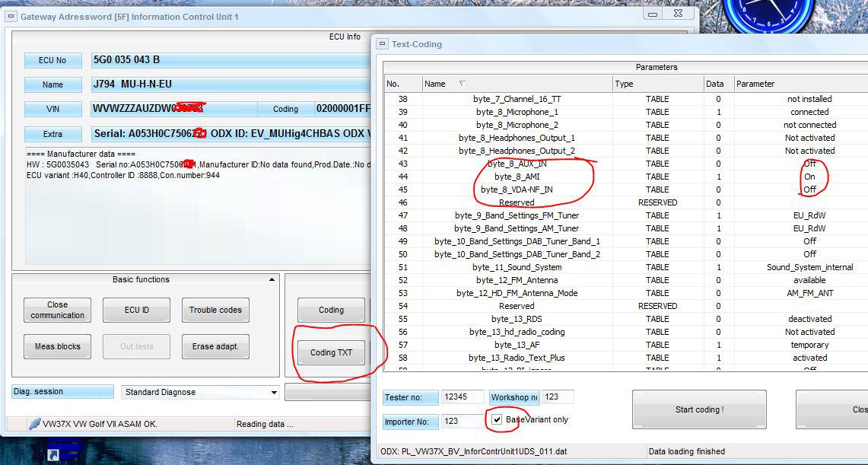Open the Standard Diagnose session dropdown
This screenshot has height=465, width=868.
pos(274,393)
